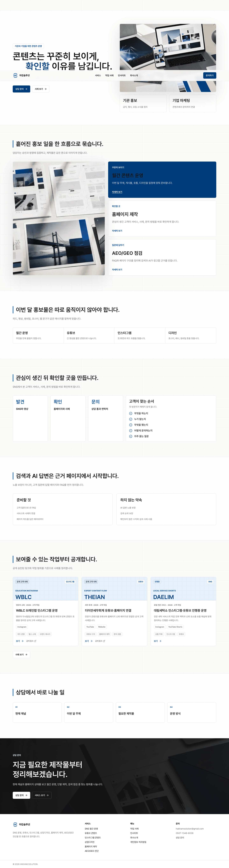Screen dimensions: 229x868
Task: Open footer link 상업디자인
Action: pos(89,842)
